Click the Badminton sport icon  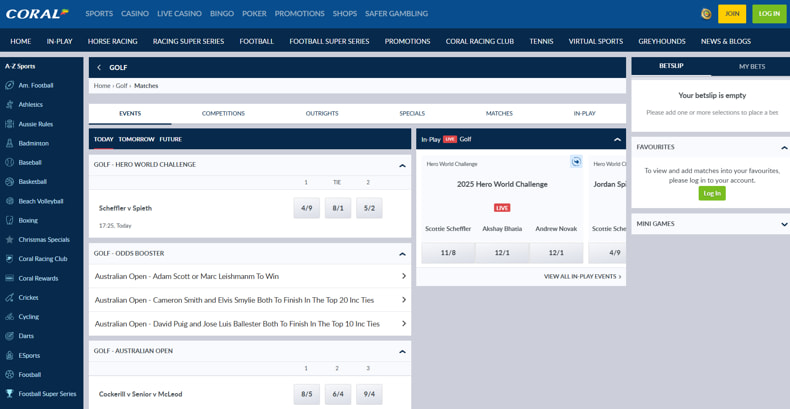[9, 144]
